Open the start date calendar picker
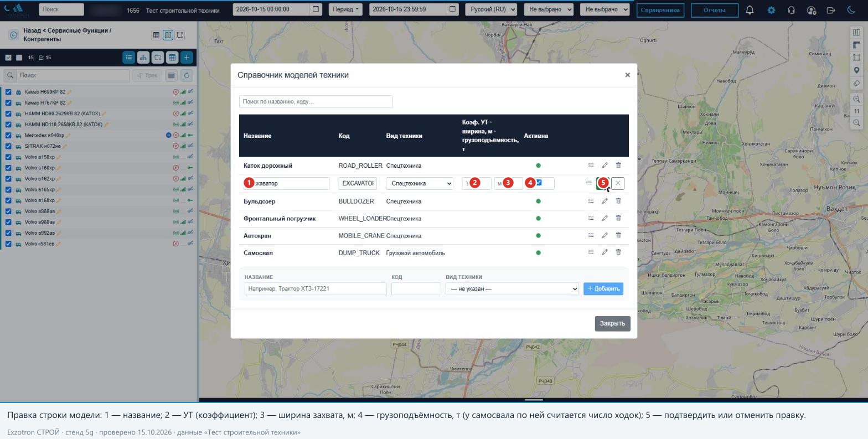This screenshot has height=439, width=868. 316,9
